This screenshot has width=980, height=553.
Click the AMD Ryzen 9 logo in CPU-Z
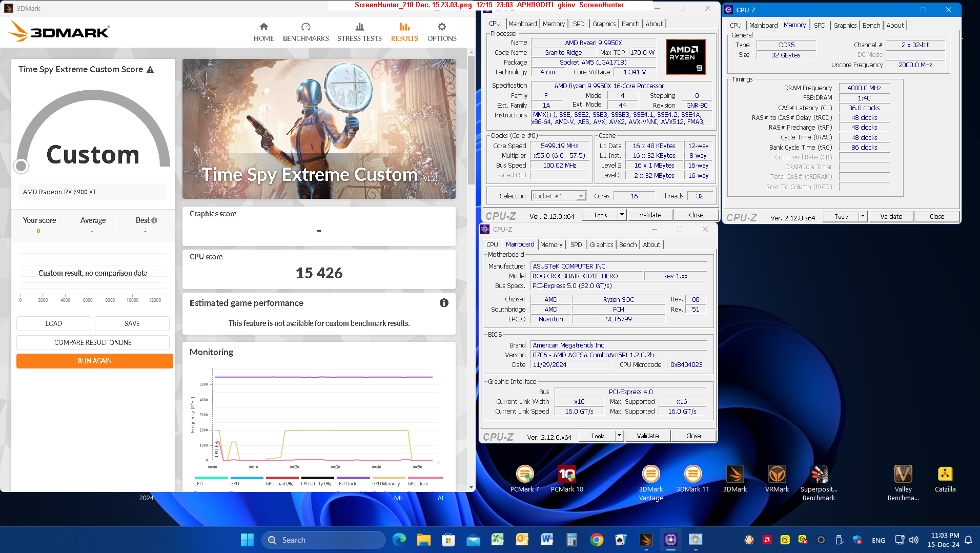[x=685, y=57]
